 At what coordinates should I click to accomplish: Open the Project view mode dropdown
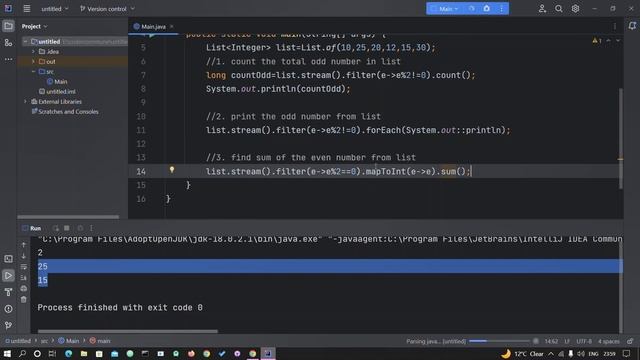(x=35, y=26)
